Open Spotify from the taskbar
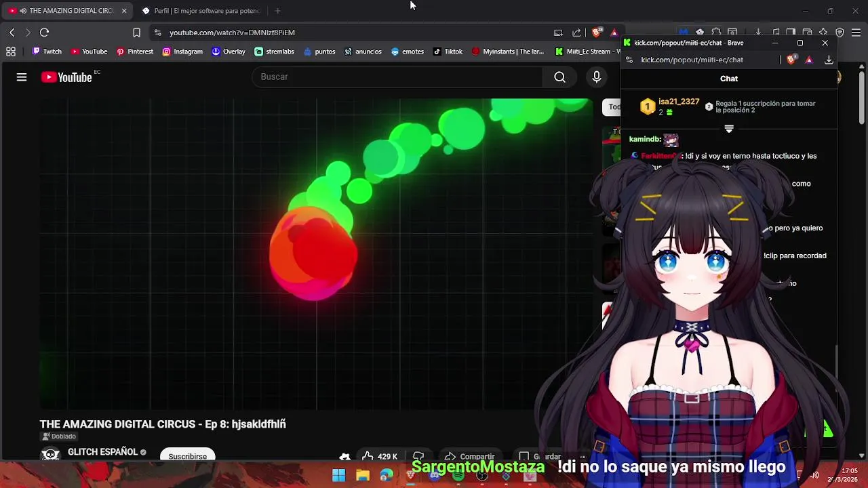 point(458,475)
